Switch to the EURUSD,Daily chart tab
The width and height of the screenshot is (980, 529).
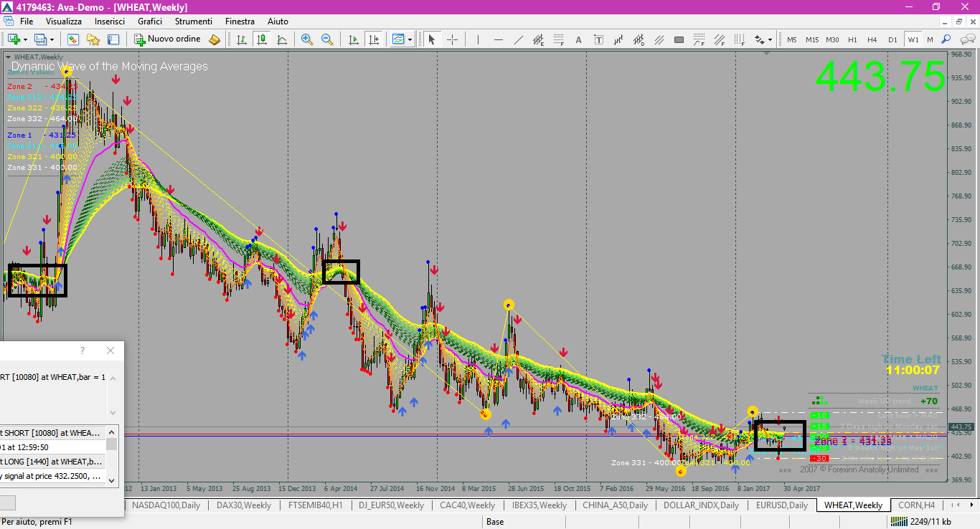(782, 505)
